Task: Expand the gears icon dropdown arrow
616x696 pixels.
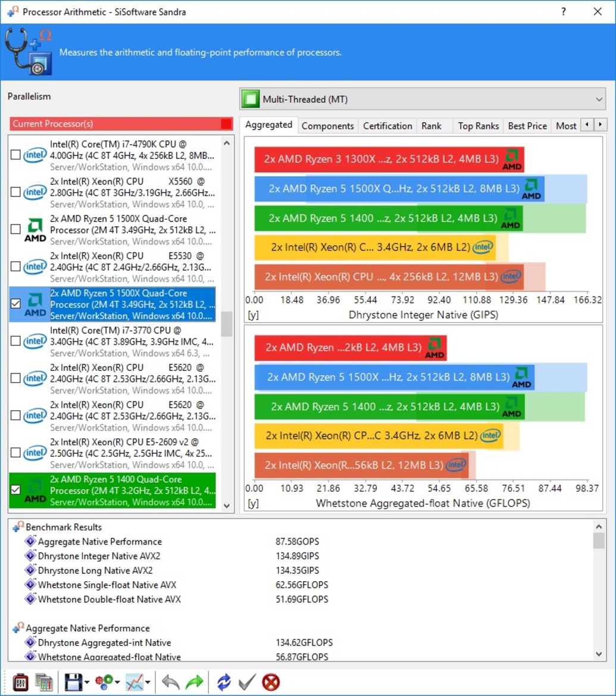Action: (x=118, y=683)
